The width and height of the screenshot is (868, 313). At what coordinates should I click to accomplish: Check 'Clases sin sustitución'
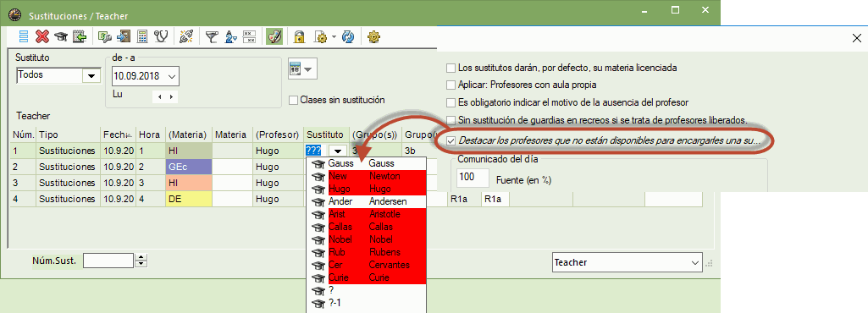[294, 100]
